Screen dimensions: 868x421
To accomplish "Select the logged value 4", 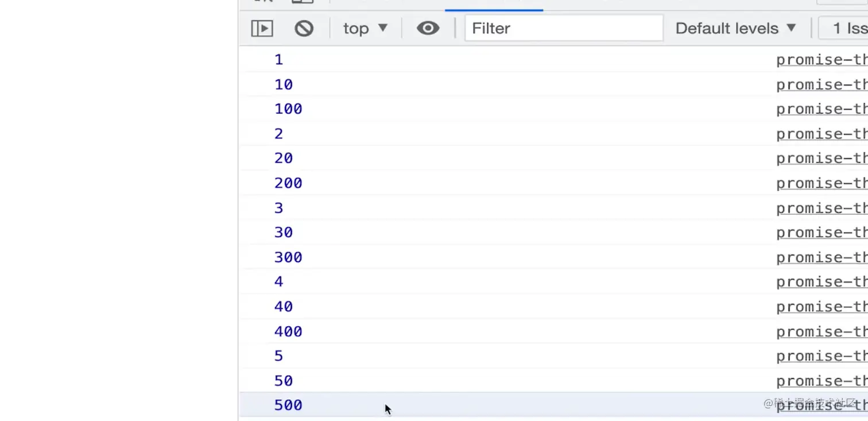I will (x=279, y=282).
